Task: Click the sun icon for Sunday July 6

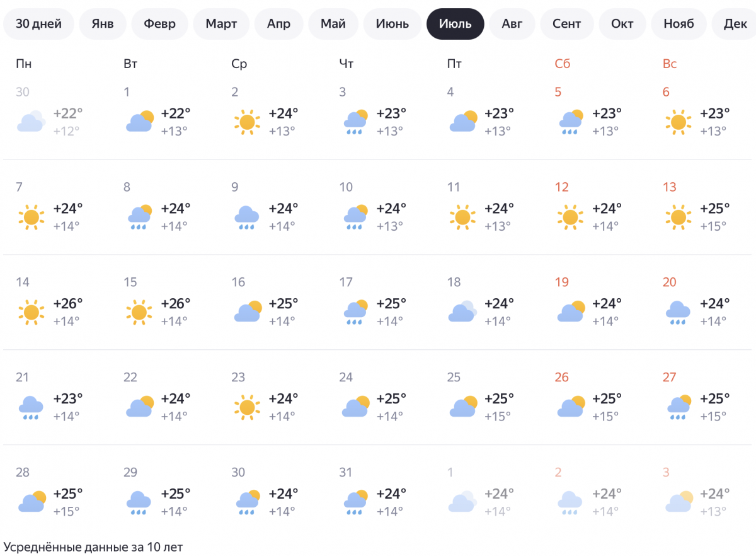Action: [678, 122]
